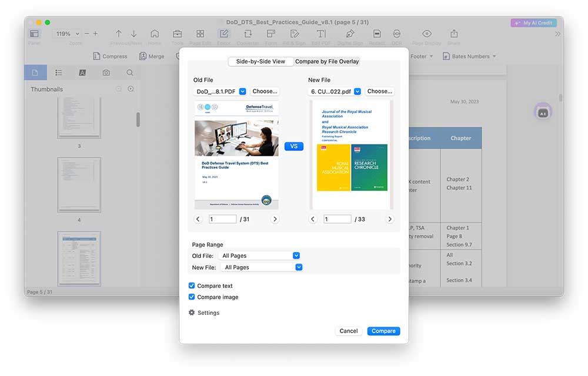588x376 pixels.
Task: Open the Edit PDF tool
Action: 322,33
